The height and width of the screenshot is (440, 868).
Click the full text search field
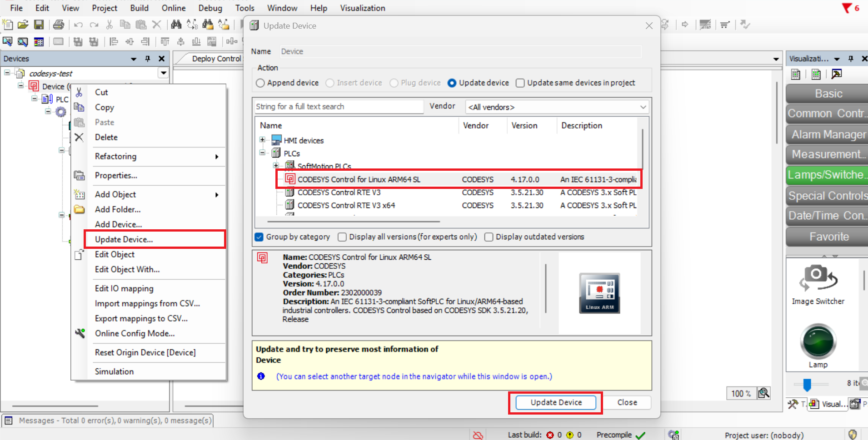click(339, 107)
